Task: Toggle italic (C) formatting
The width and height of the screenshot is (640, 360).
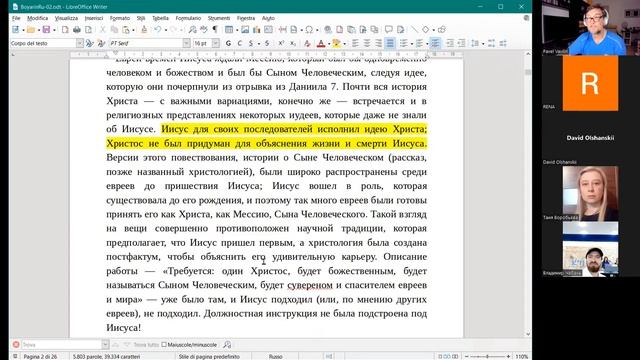Action: 239,43
